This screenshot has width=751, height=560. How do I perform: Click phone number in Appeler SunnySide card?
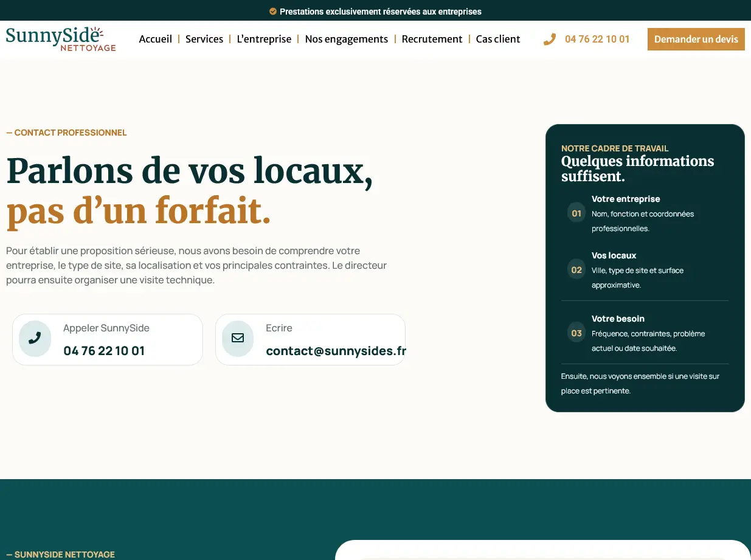tap(104, 351)
